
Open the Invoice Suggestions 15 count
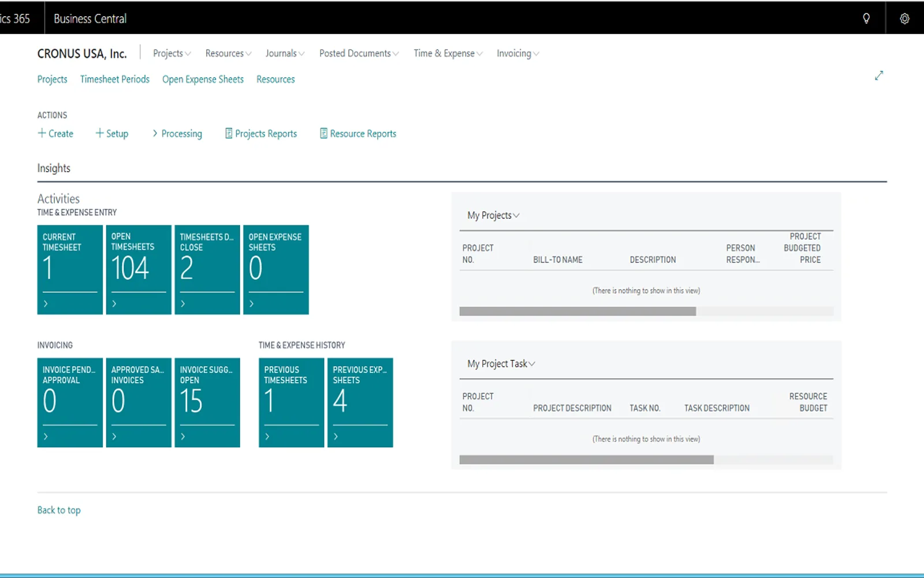click(x=191, y=401)
